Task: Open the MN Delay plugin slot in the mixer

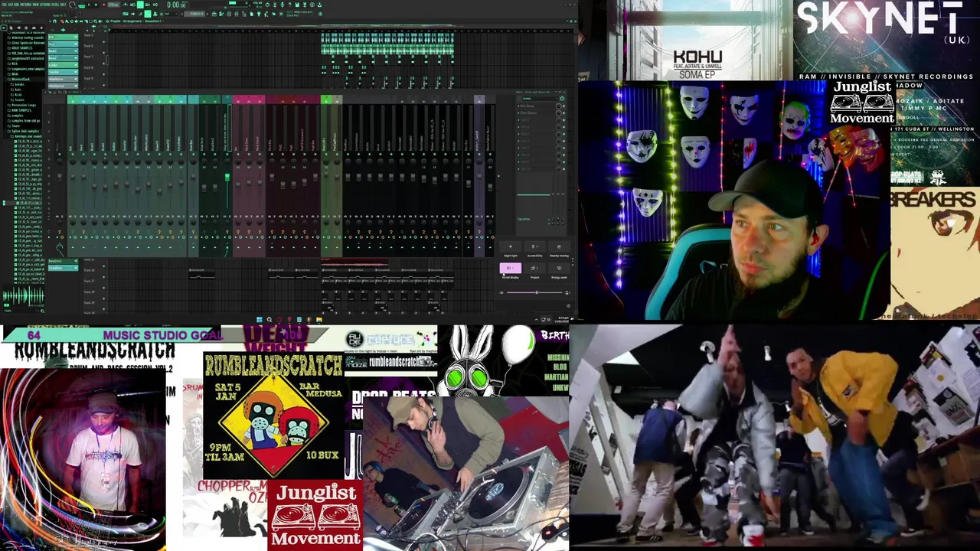Action: pos(527,106)
